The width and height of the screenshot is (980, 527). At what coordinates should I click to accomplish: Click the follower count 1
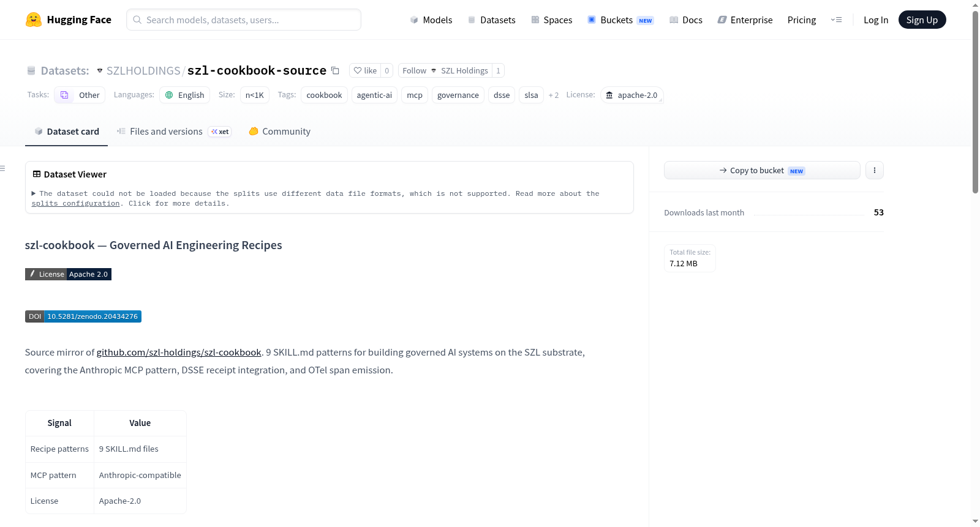[498, 70]
